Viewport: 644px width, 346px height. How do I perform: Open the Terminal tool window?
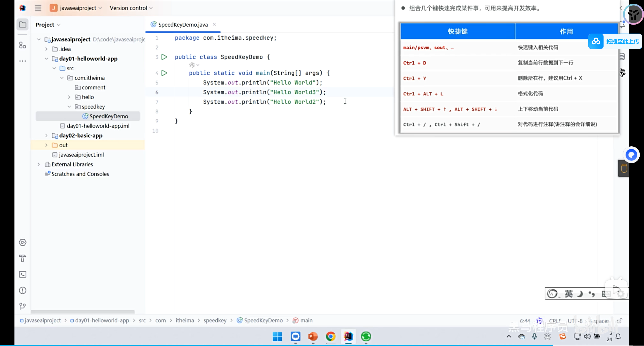pos(22,274)
